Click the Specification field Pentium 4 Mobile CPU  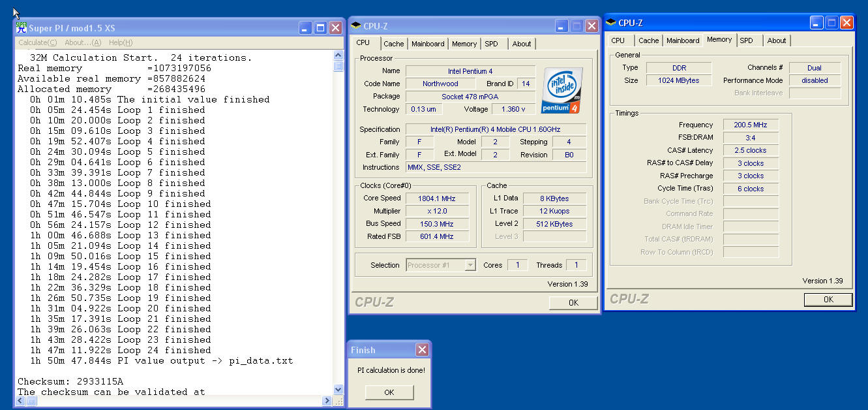coord(496,129)
